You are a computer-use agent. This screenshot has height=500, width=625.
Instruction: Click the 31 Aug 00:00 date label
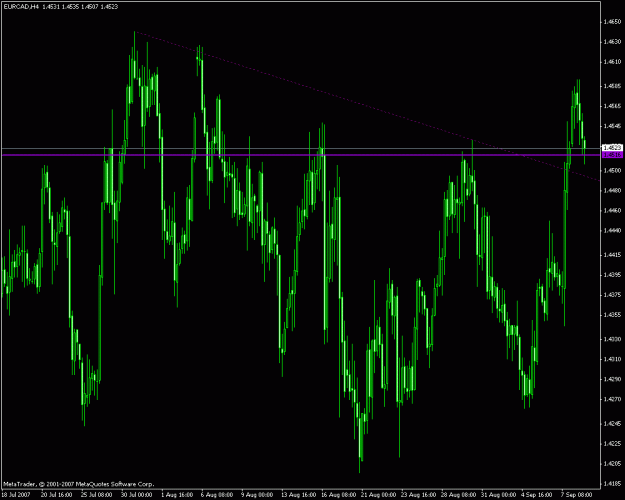pyautogui.click(x=499, y=495)
